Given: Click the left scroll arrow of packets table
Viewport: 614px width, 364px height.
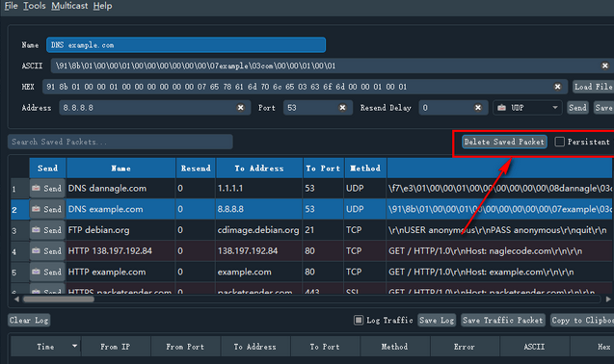Looking at the screenshot, I should tap(16, 299).
